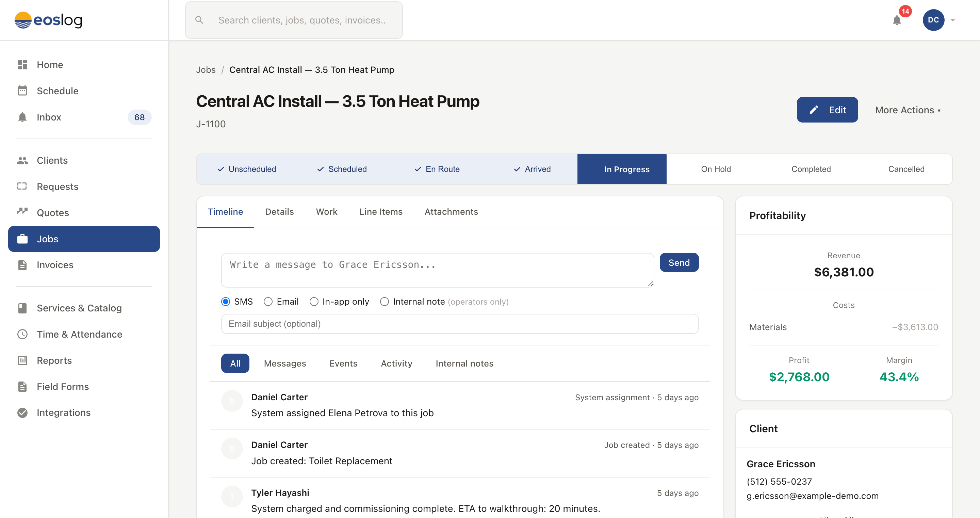The image size is (980, 518).
Task: Click the Clients people icon
Action: (22, 160)
